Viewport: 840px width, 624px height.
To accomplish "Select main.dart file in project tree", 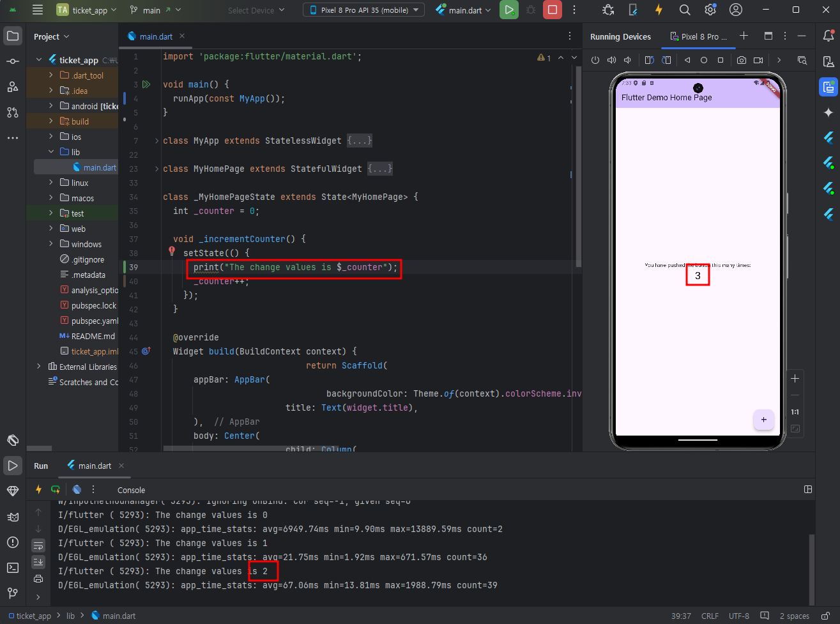I will (x=95, y=167).
